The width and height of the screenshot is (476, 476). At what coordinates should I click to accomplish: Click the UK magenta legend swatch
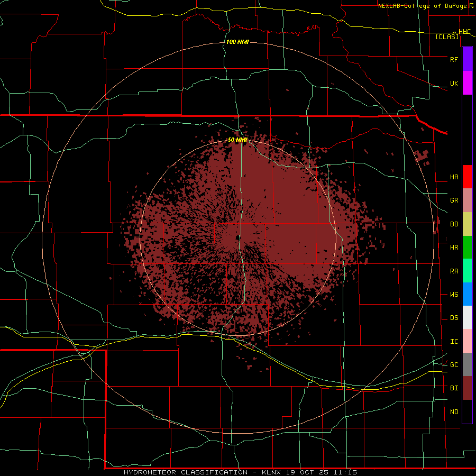click(467, 83)
